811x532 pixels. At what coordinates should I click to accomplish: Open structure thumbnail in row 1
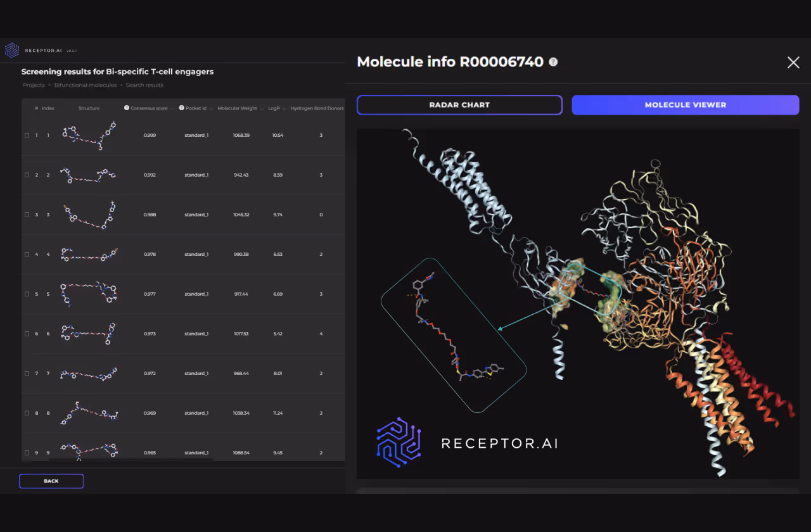click(x=89, y=135)
